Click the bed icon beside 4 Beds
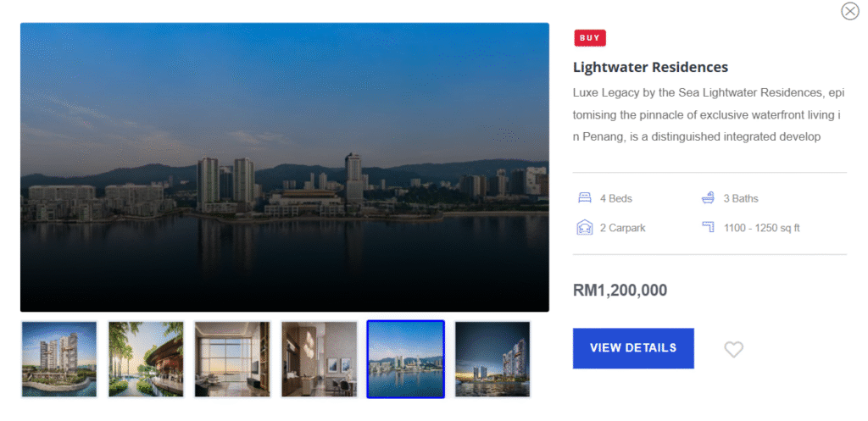868x421 pixels. (x=585, y=198)
